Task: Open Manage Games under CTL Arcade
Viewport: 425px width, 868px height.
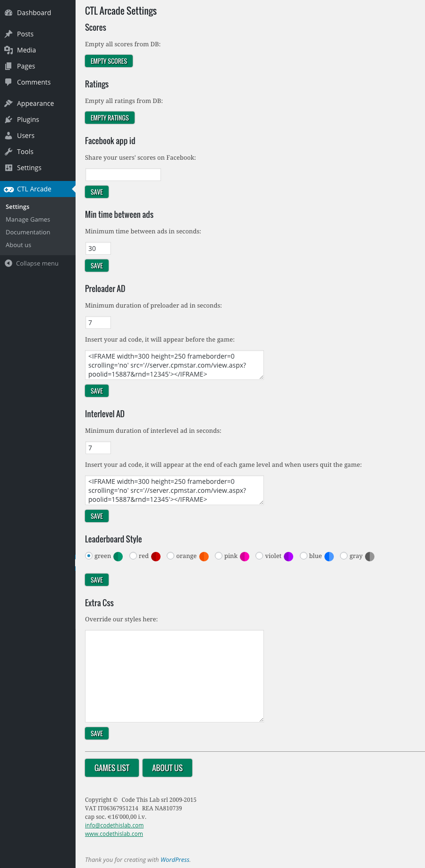Action: point(27,219)
